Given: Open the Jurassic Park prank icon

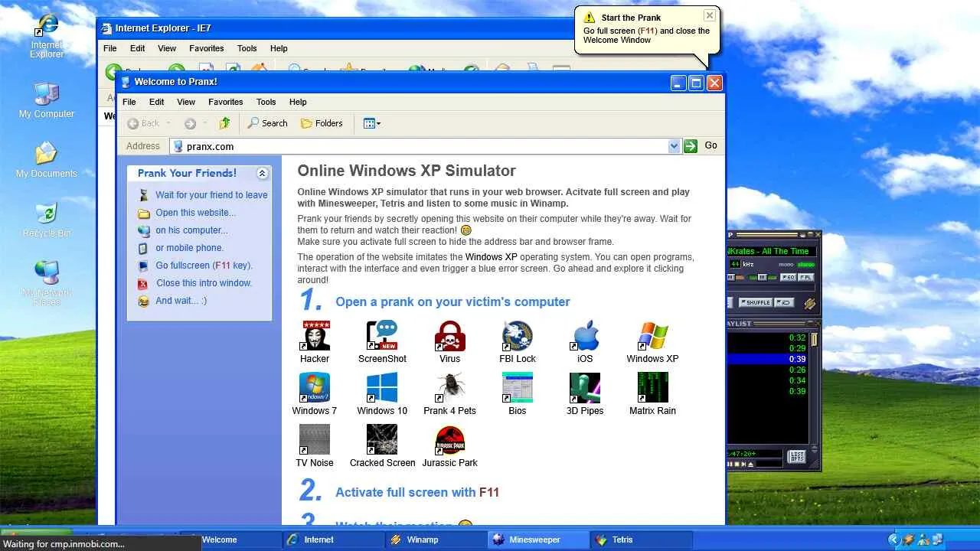Looking at the screenshot, I should point(449,446).
